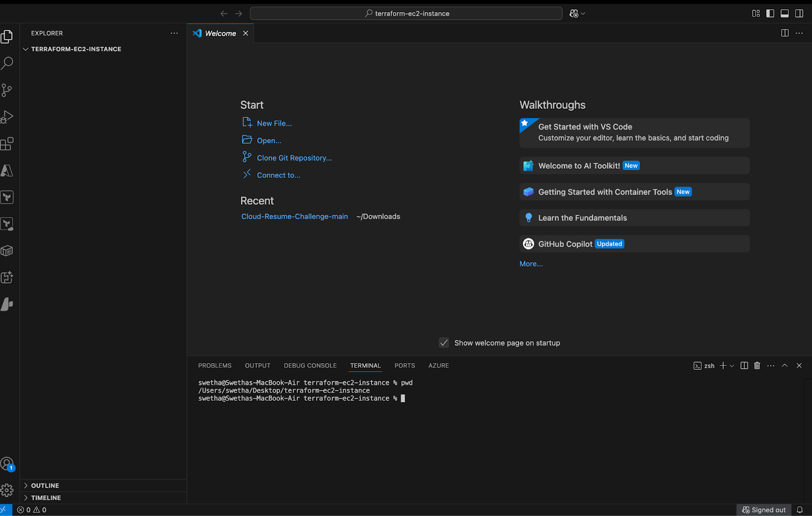
Task: Open editor More Actions menu
Action: (x=799, y=33)
